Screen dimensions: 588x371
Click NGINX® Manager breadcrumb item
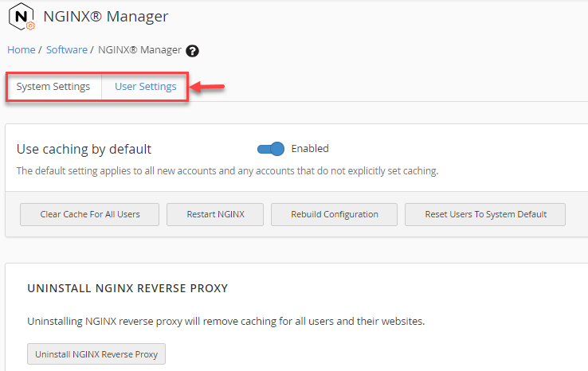point(139,49)
